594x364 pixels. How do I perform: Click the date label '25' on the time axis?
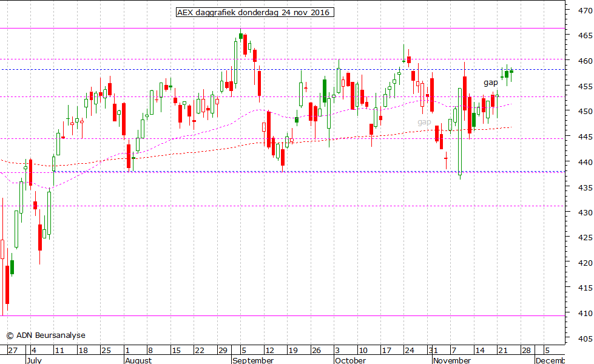point(106,350)
